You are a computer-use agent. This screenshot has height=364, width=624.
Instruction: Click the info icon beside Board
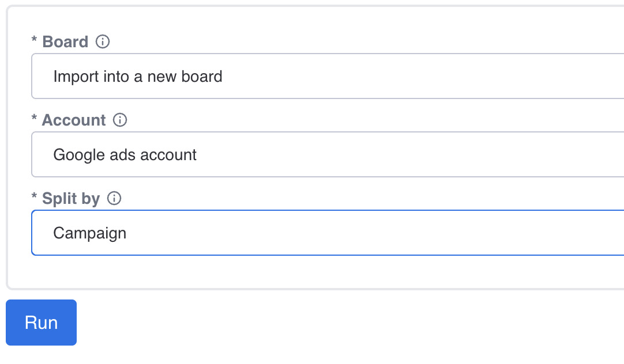(x=103, y=41)
